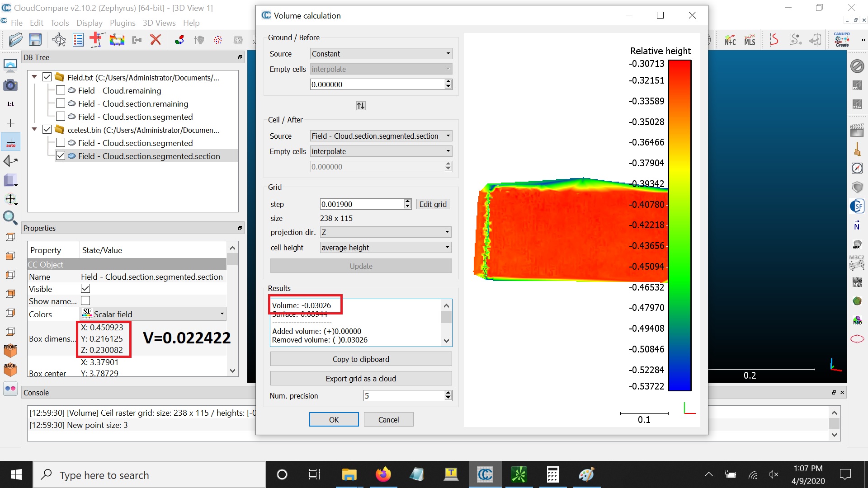
Task: Click the compass icon in right sidebar
Action: [857, 168]
